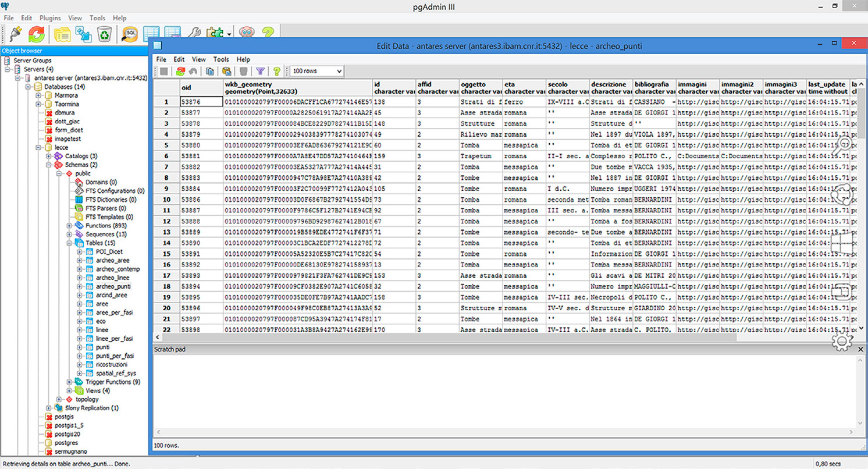This screenshot has height=469, width=868.
Task: Select the postgis20 database
Action: click(x=67, y=434)
